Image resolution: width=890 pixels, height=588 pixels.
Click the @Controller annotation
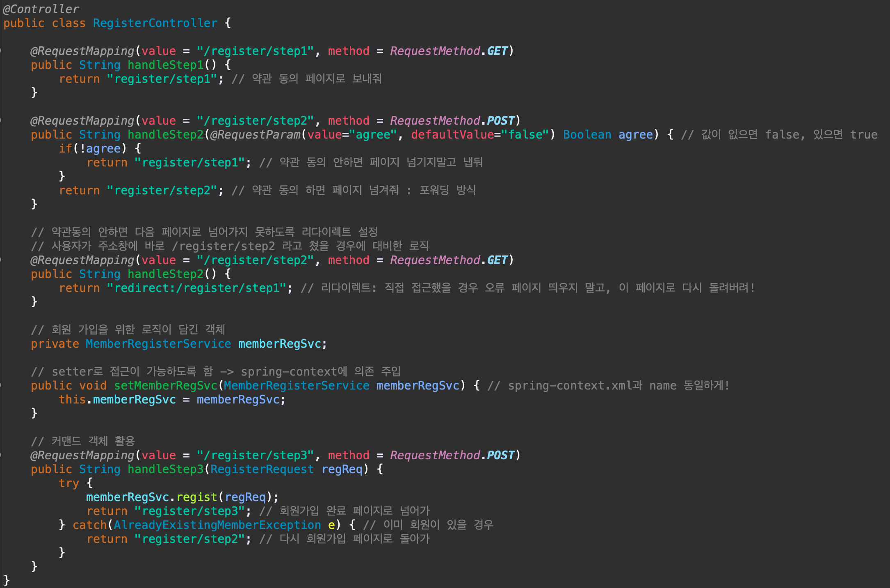pyautogui.click(x=41, y=9)
